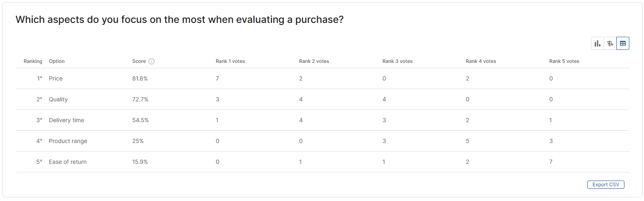This screenshot has height=201, width=644.
Task: Select the Ease of return row label
Action: [68, 162]
